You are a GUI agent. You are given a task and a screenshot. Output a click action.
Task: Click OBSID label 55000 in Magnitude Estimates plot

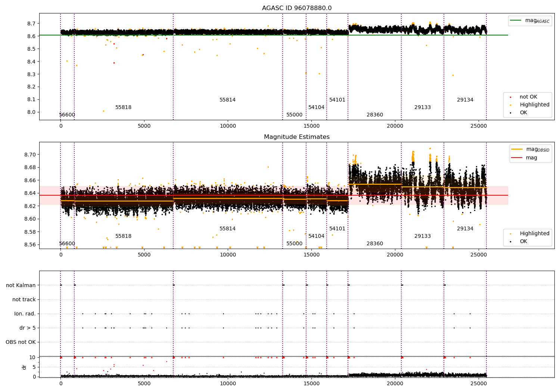[295, 243]
